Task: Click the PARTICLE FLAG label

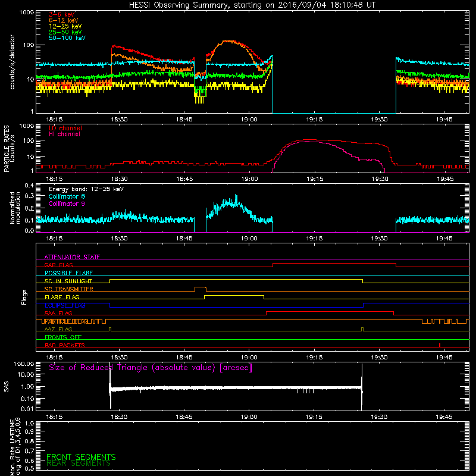Action: pyautogui.click(x=66, y=321)
